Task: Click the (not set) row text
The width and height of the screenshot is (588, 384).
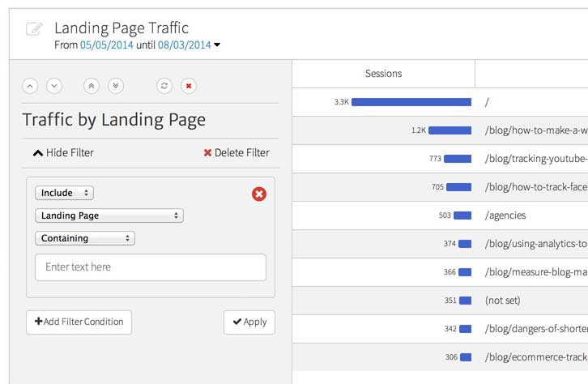Action: pyautogui.click(x=502, y=301)
